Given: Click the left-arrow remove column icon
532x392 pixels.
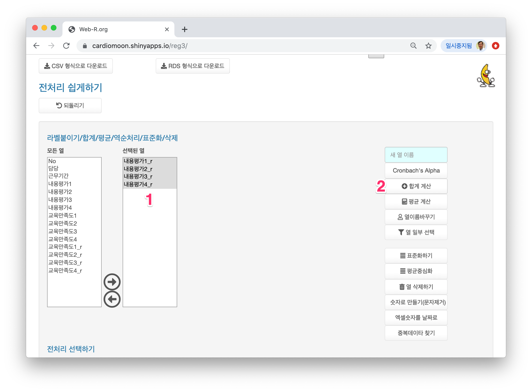Looking at the screenshot, I should 112,299.
